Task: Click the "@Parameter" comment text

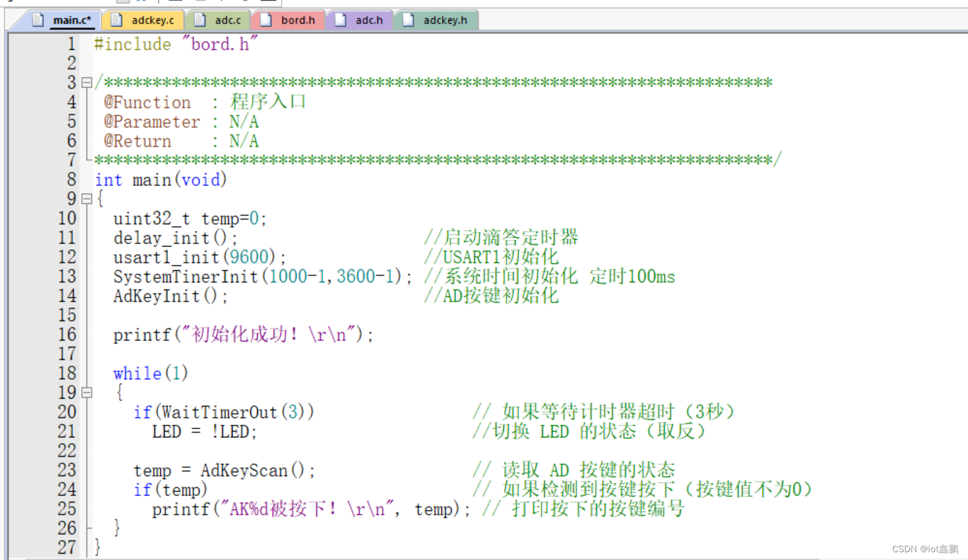Action: tap(152, 121)
